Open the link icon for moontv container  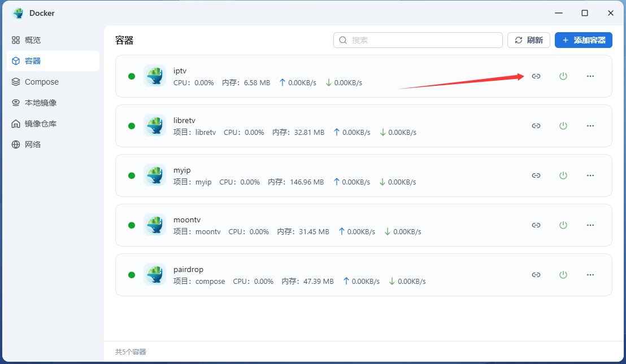coord(536,225)
